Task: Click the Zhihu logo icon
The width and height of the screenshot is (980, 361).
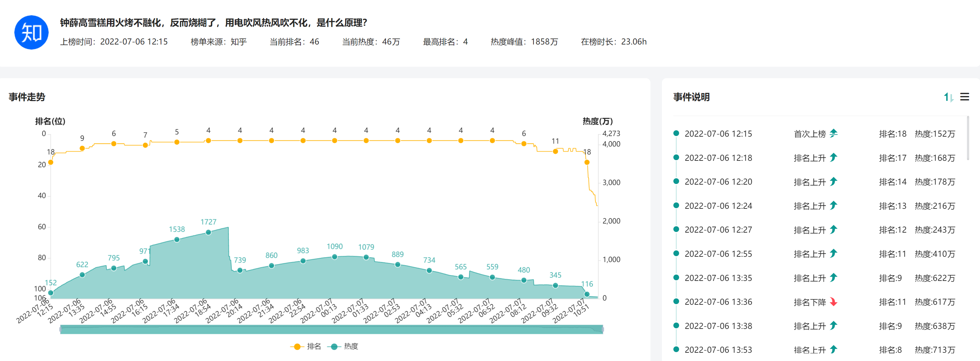Action: tap(31, 32)
